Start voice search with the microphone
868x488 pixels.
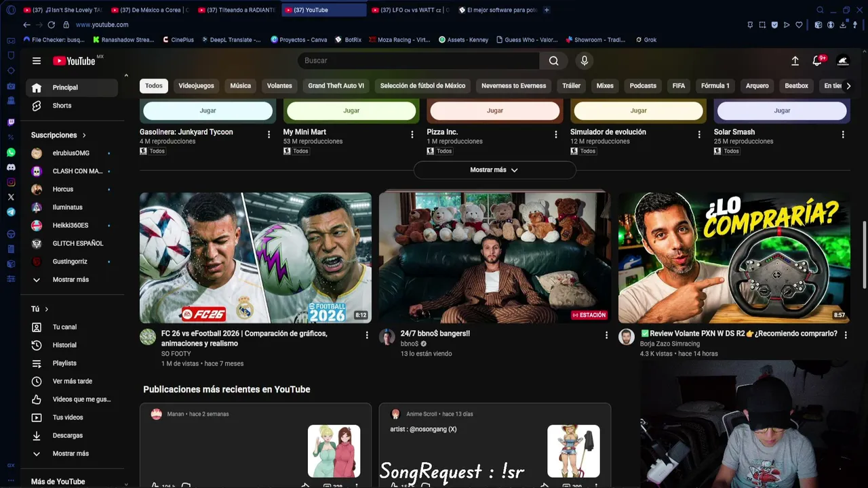click(x=585, y=61)
